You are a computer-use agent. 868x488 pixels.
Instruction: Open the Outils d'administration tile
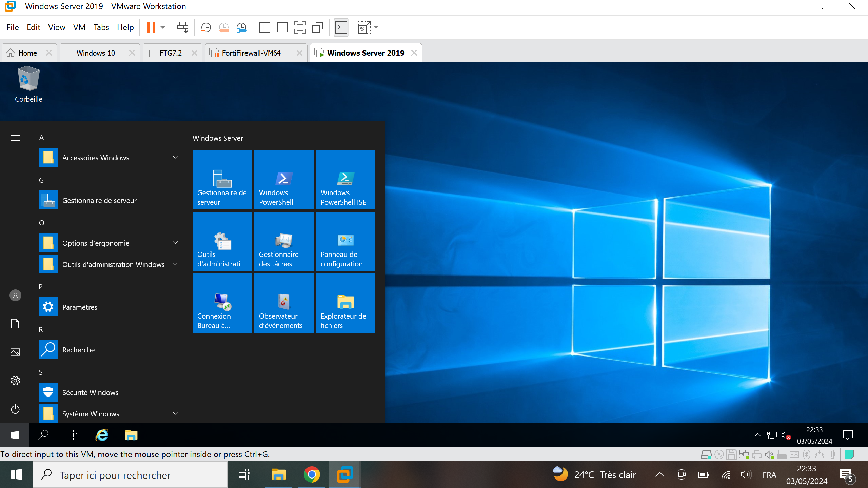[x=222, y=241]
